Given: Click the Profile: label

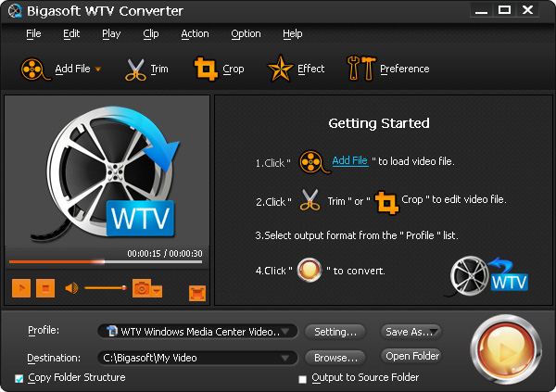Looking at the screenshot, I should coord(44,330).
